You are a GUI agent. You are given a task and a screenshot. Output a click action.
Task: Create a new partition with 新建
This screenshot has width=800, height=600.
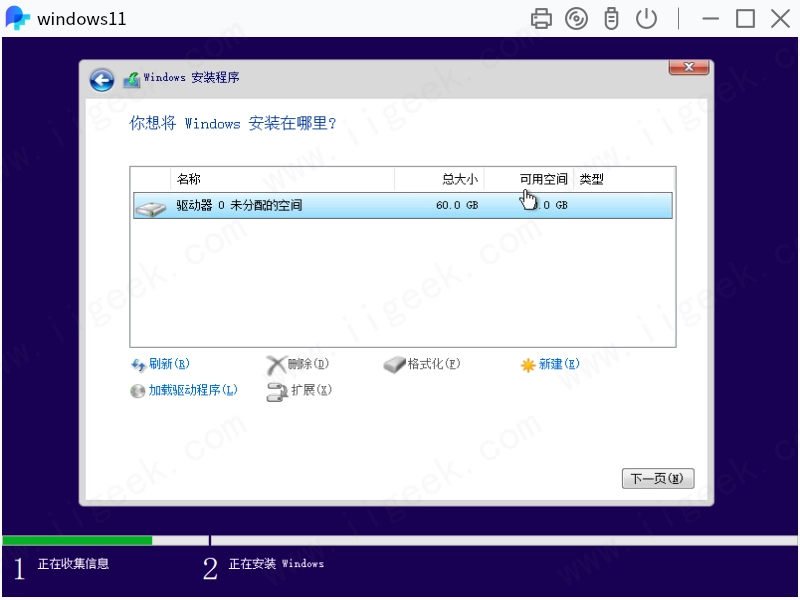tap(553, 364)
